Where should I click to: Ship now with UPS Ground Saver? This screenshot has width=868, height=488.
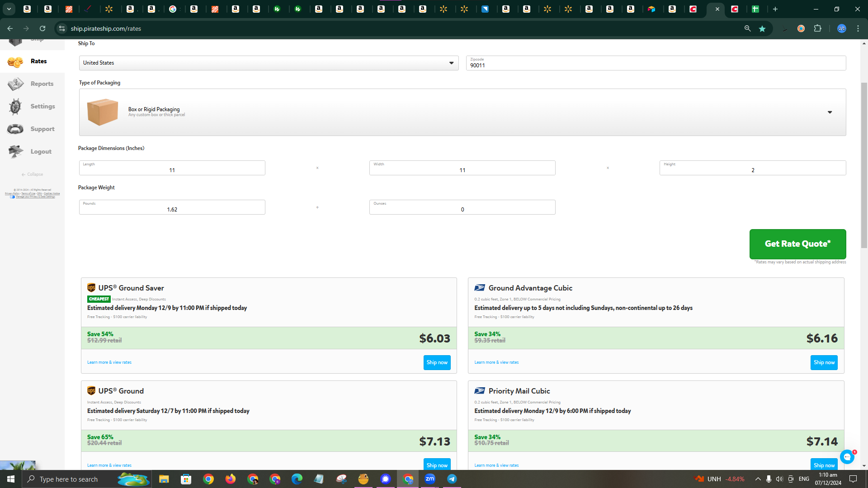coord(437,362)
